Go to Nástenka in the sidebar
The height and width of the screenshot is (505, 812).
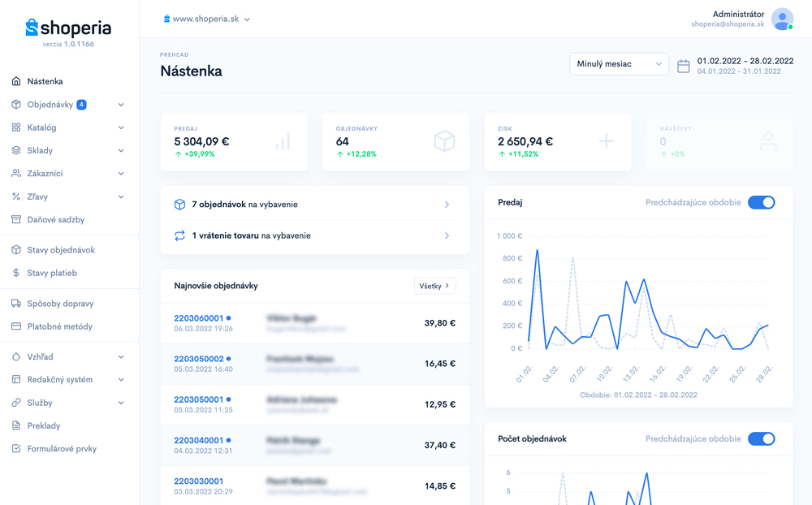click(45, 81)
